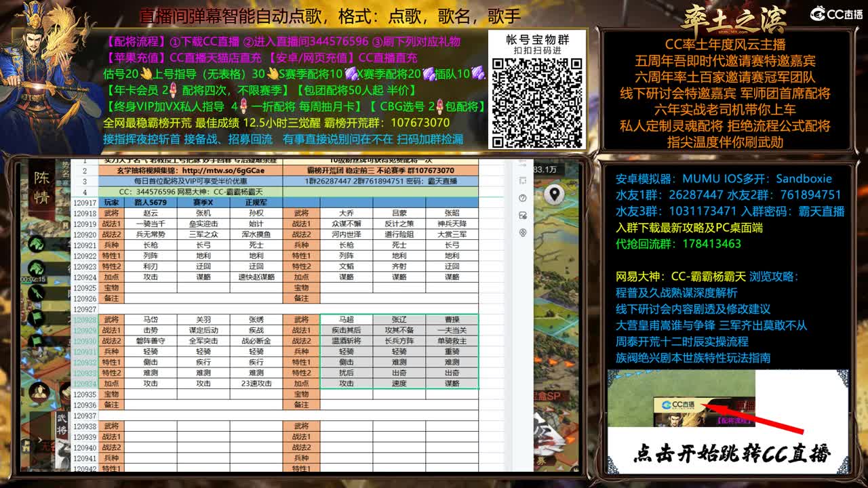Select cell 曹操

pos(452,319)
